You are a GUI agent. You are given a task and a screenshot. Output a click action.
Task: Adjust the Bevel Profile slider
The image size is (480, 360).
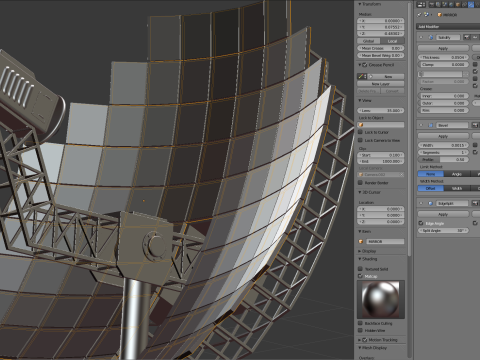click(x=443, y=159)
